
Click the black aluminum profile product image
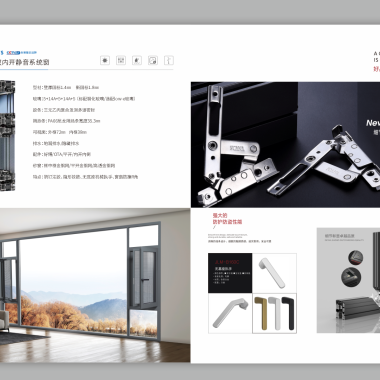point(348,280)
